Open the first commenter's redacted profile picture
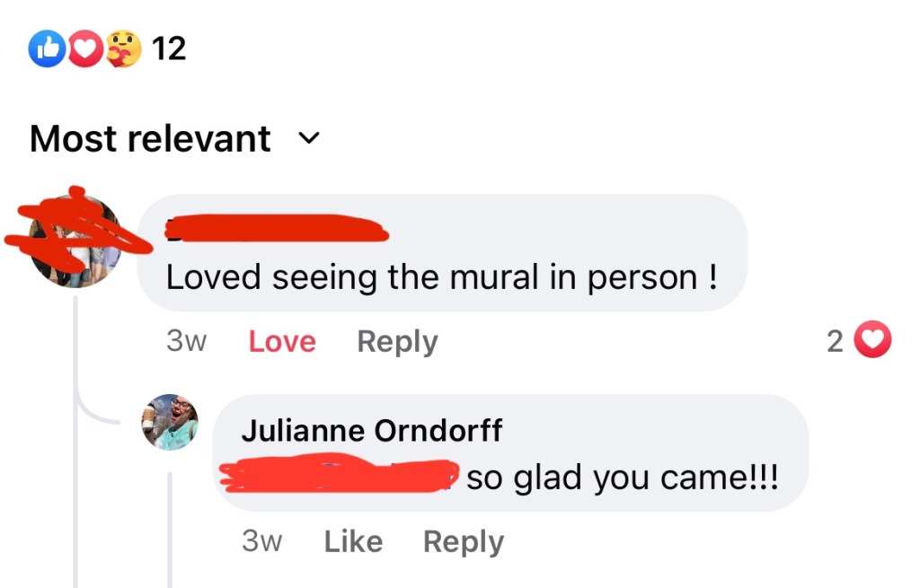The image size is (920, 588). coord(75,241)
